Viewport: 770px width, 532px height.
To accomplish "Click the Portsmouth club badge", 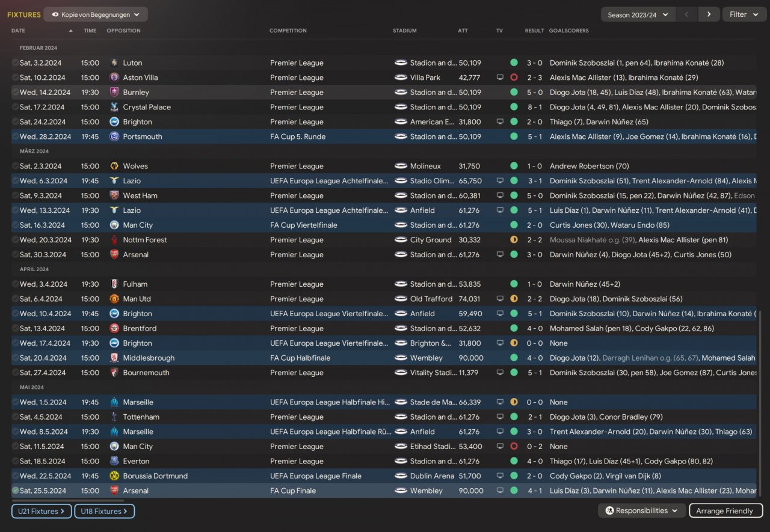I will (114, 136).
